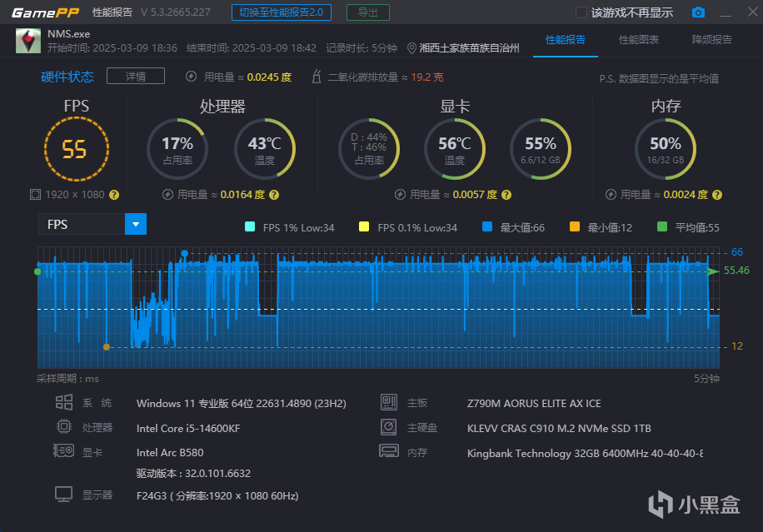Click the power usage lightning icon near 0.0245
Screen dimensions: 763x532
click(x=192, y=77)
